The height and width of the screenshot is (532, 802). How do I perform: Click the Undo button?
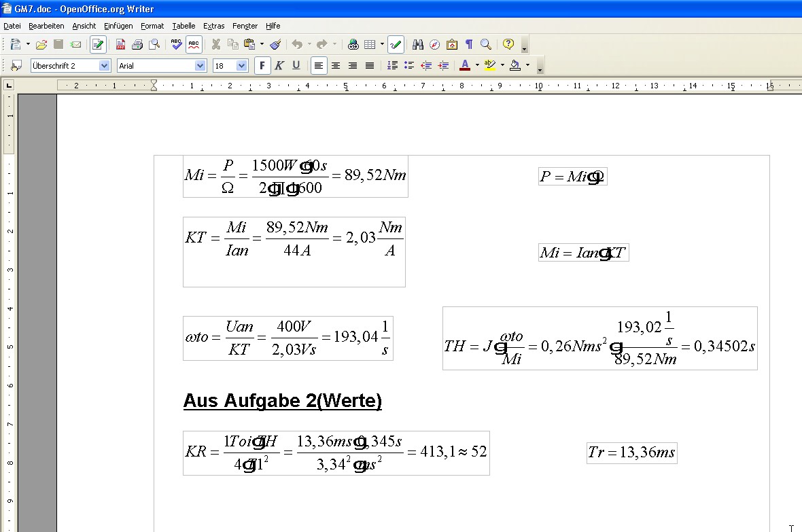pos(297,43)
